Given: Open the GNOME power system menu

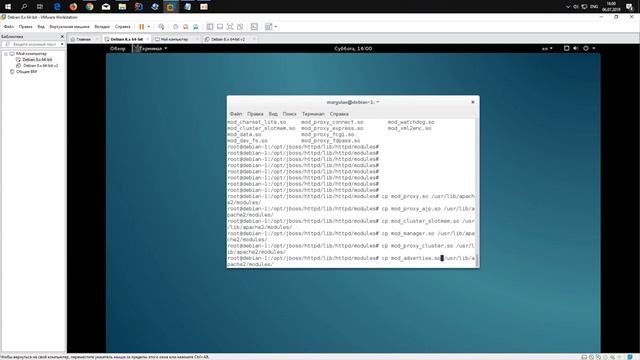Looking at the screenshot, I should 589,48.
